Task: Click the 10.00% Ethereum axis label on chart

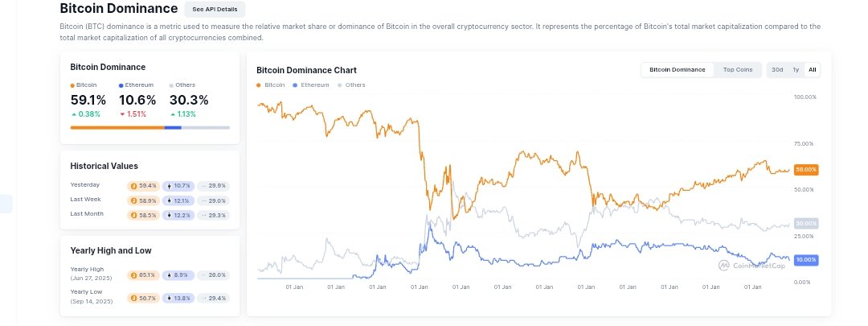Action: pos(805,260)
